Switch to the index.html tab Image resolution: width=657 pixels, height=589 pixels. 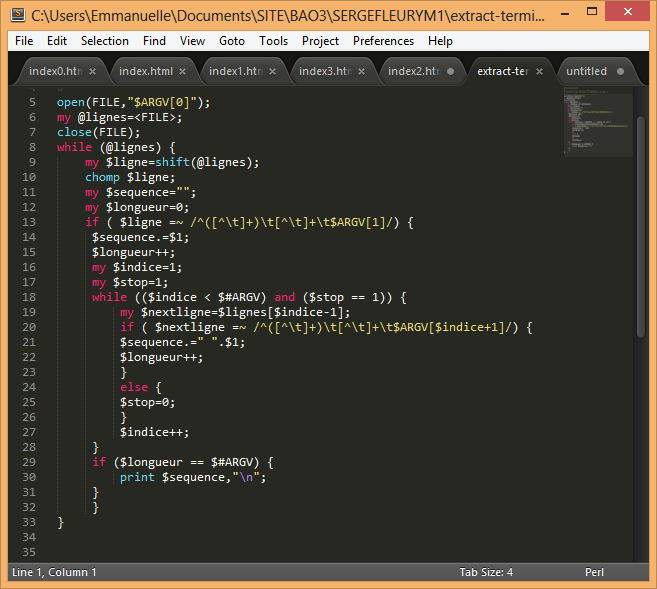145,71
